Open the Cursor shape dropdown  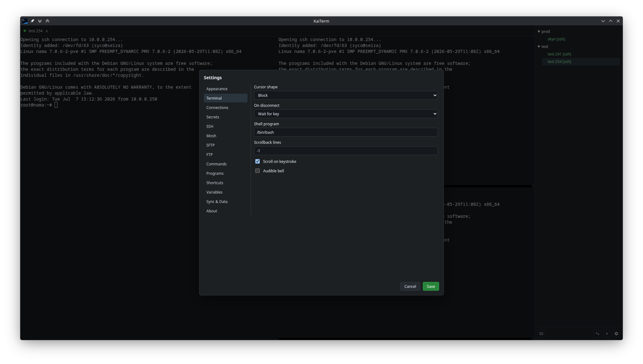[x=346, y=95]
